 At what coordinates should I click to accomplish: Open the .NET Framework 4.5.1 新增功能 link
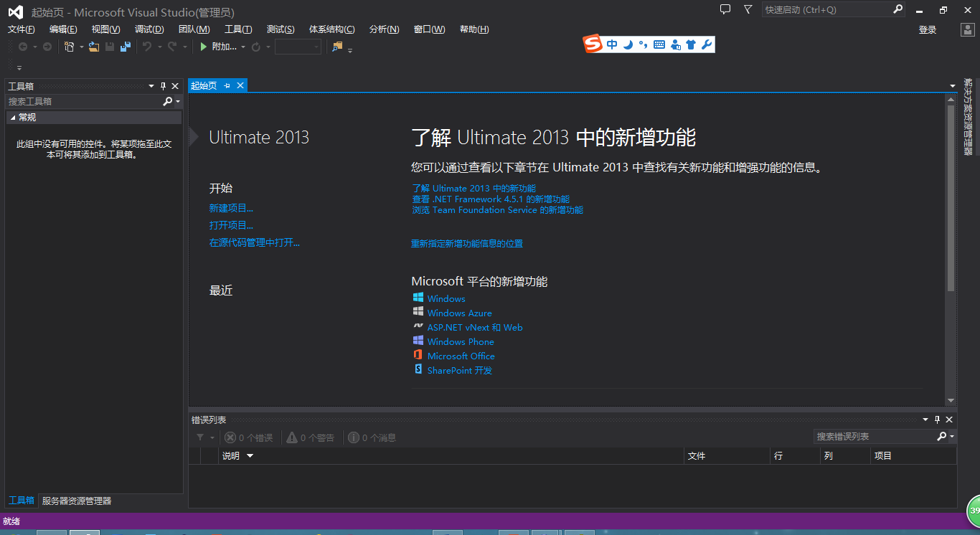[491, 199]
